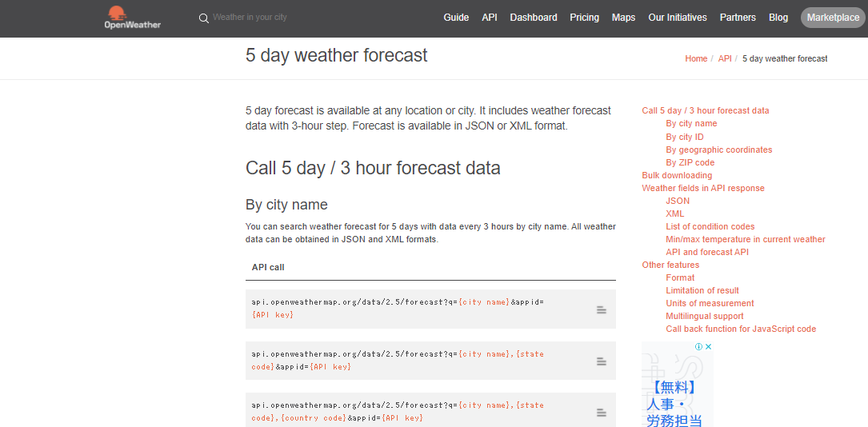Copy the city name, state code snippet
This screenshot has width=868, height=427.
[601, 361]
